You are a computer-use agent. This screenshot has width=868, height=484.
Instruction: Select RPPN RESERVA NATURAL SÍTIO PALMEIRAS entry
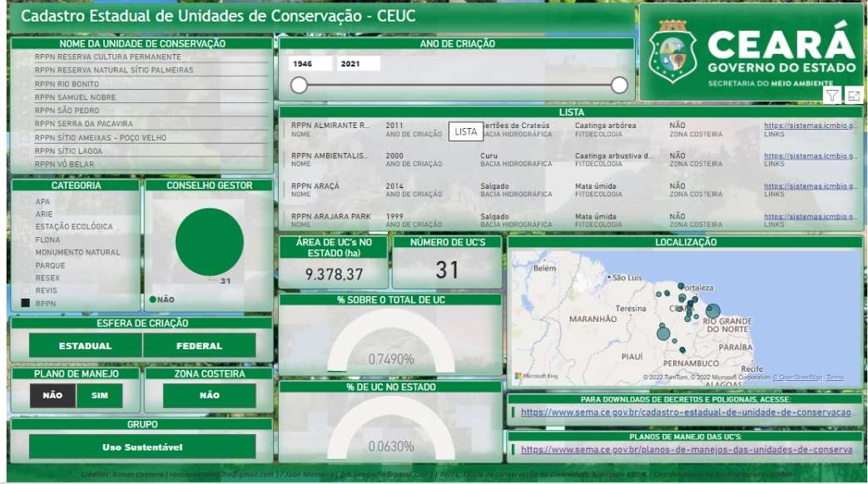pos(114,70)
